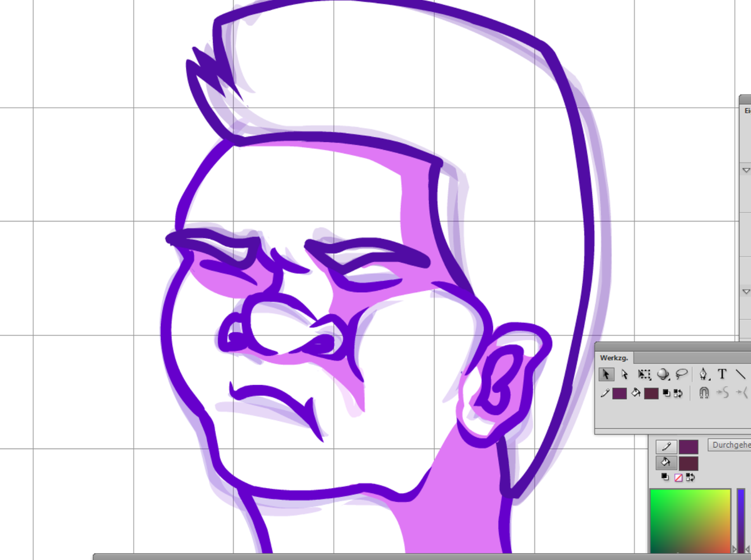Choose the Free Transform tool

[x=644, y=374]
